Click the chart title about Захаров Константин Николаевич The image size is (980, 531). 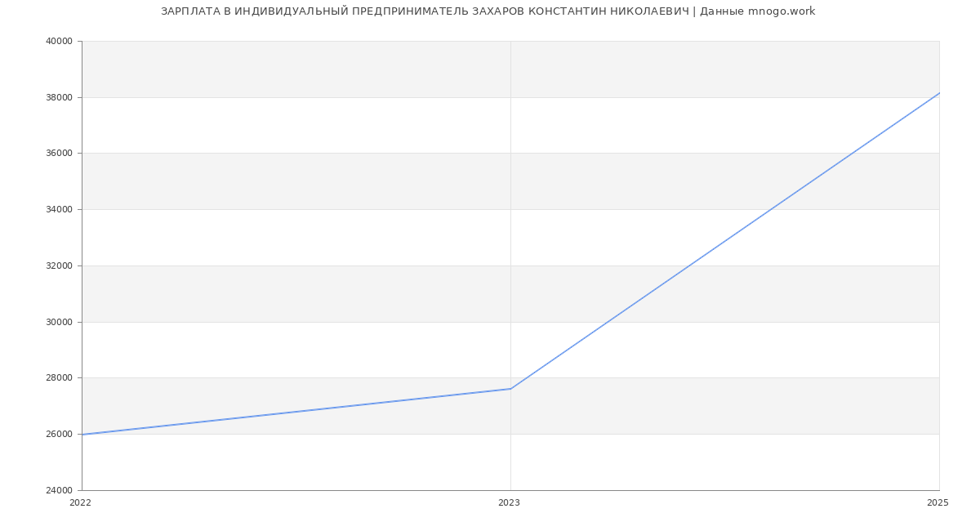pyautogui.click(x=488, y=11)
